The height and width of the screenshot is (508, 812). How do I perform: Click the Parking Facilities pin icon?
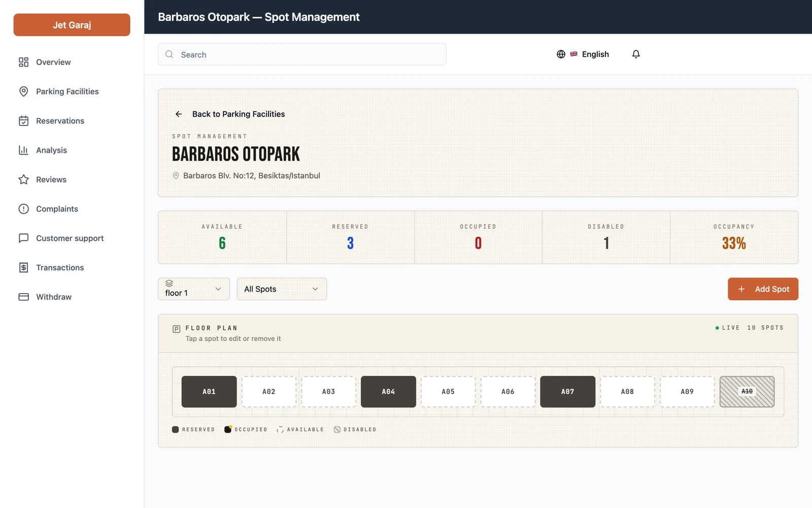[x=23, y=91]
